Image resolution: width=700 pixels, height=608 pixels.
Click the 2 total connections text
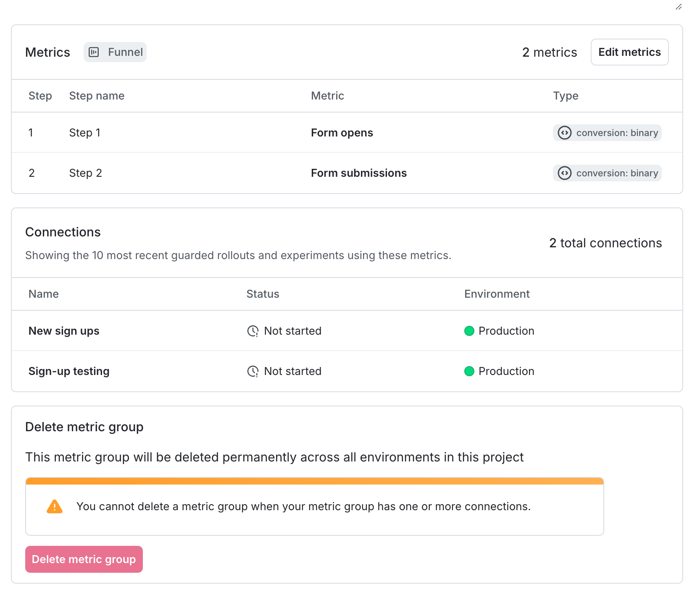point(605,243)
